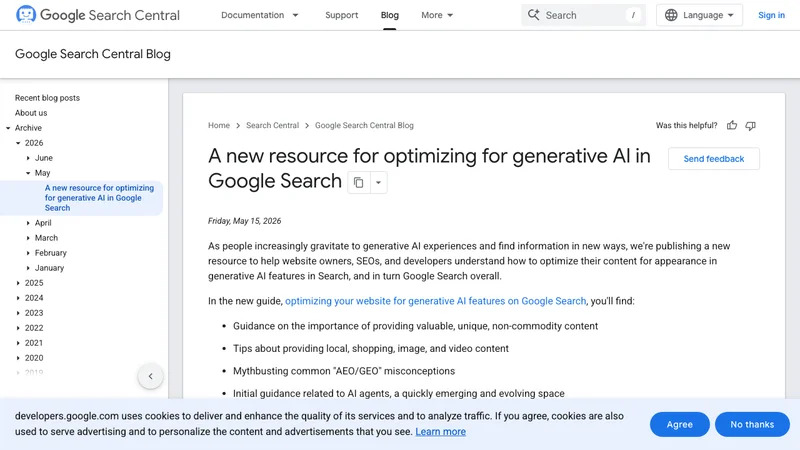Expand the 2024 archive year
800x450 pixels.
pyautogui.click(x=18, y=298)
